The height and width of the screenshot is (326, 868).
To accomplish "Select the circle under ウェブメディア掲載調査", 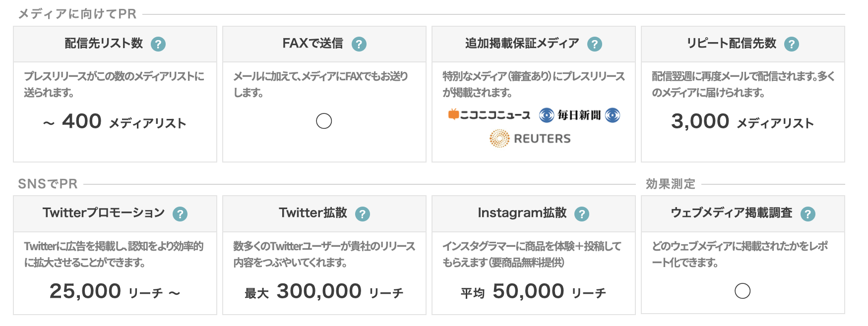I will pos(743,291).
